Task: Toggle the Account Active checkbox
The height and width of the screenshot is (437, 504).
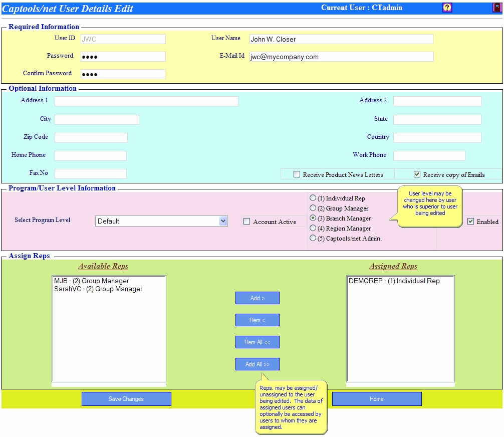Action: (246, 222)
